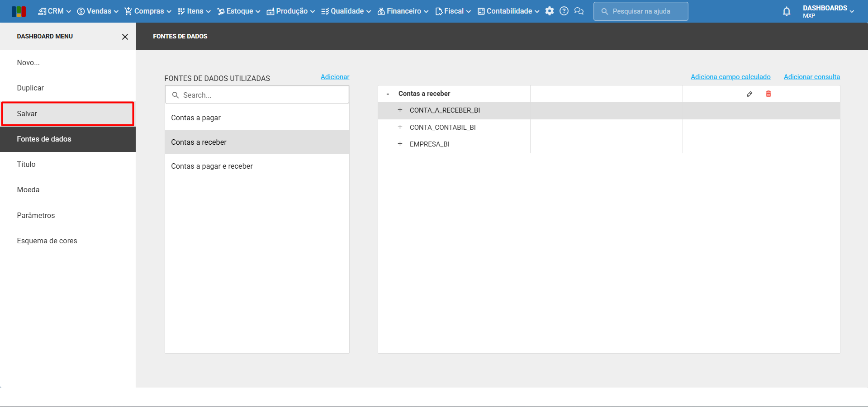
Task: Open Fontes de dados menu item
Action: [x=68, y=139]
